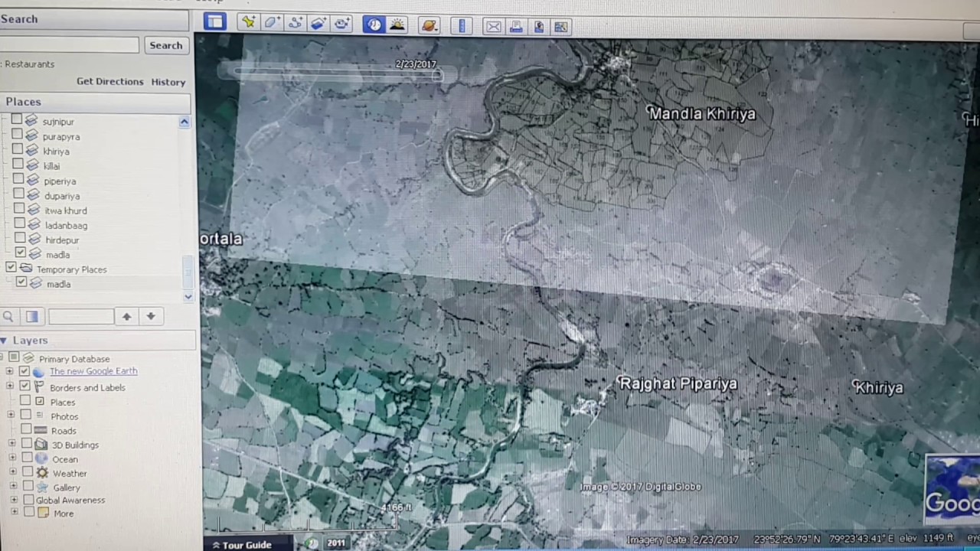The width and height of the screenshot is (980, 551).
Task: Expand the Global Awareness layer node
Action: 14,500
